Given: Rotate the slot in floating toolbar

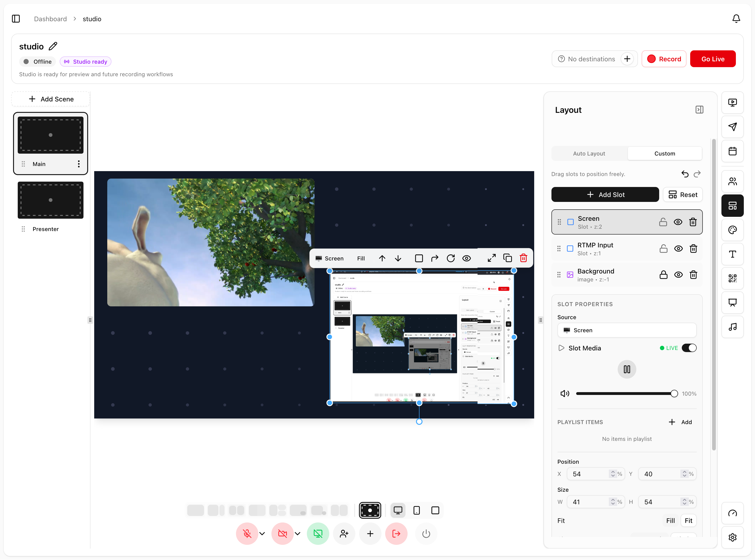Looking at the screenshot, I should click(x=450, y=258).
